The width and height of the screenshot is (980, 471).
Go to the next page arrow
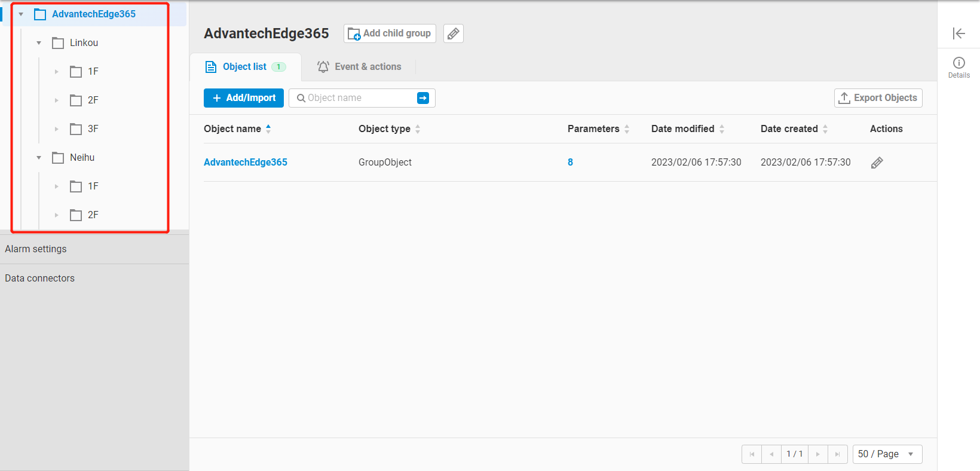tap(817, 454)
